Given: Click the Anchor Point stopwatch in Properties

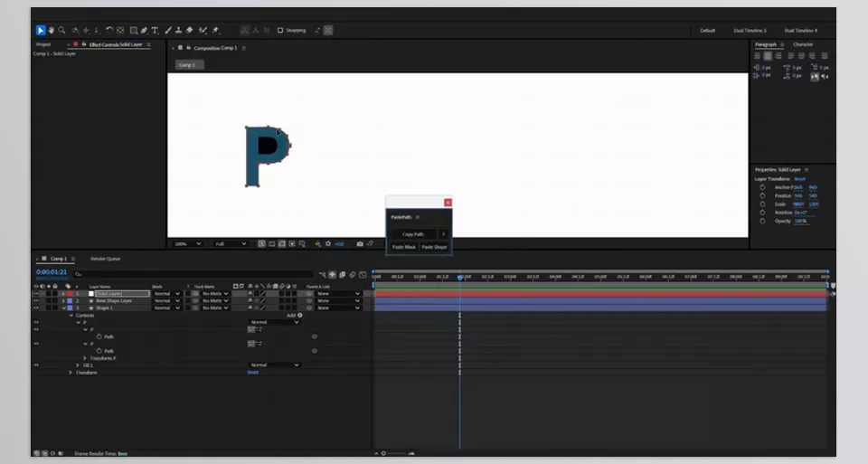Looking at the screenshot, I should coord(762,187).
